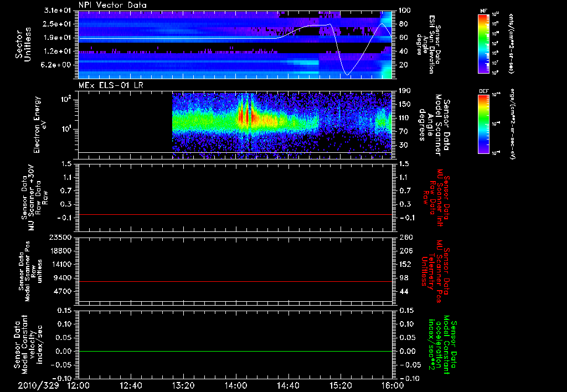Select the "NPI Vector Data" panel title

112,5
